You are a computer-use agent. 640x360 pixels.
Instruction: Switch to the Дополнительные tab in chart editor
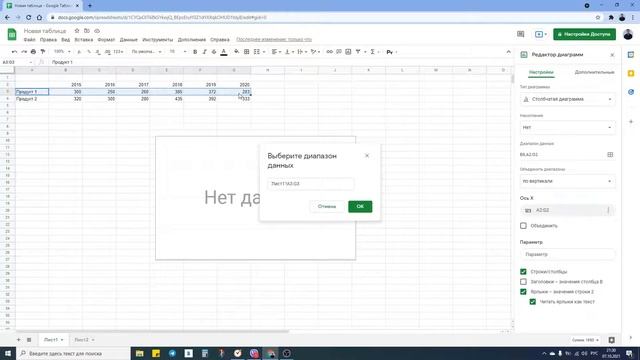coord(594,72)
